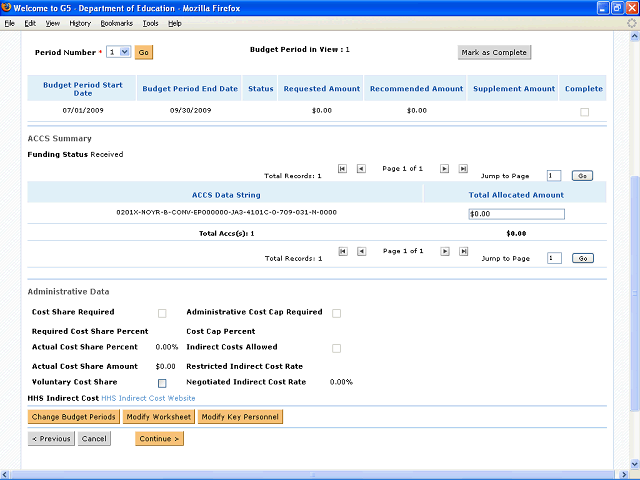Click last page icon in upper ACCS pagination
This screenshot has width=640, height=480.
coord(463,169)
